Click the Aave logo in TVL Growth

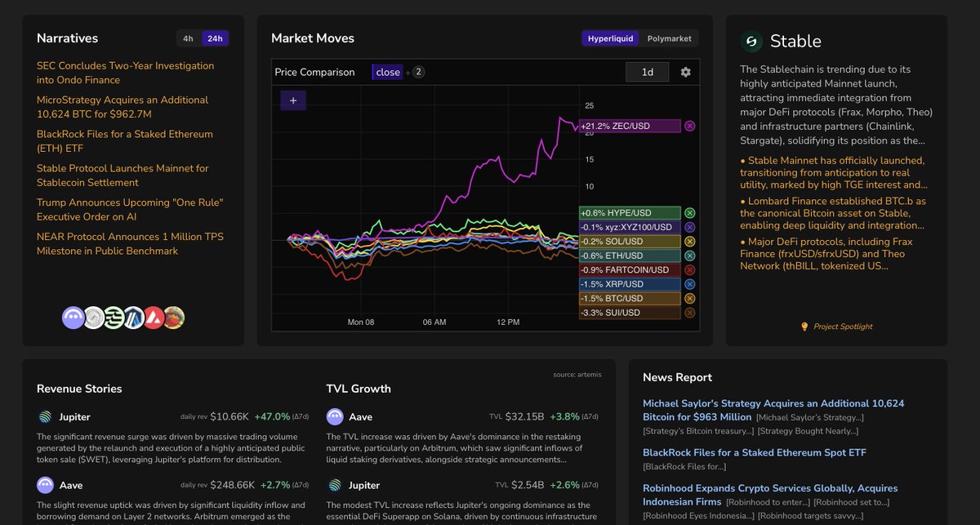(335, 417)
